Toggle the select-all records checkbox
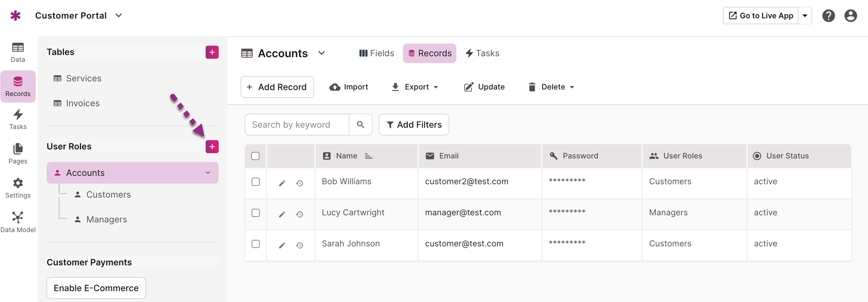 coord(255,156)
